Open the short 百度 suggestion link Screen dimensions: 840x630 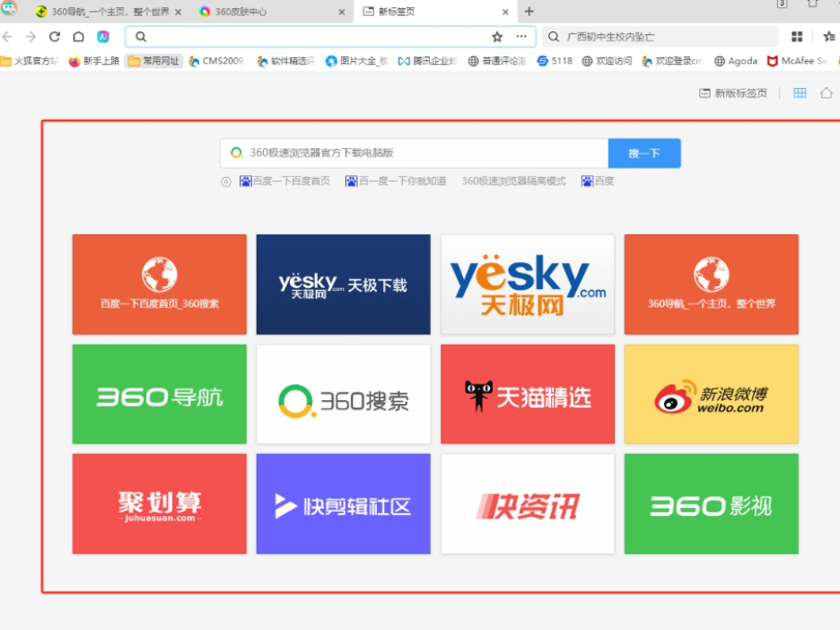[x=598, y=181]
